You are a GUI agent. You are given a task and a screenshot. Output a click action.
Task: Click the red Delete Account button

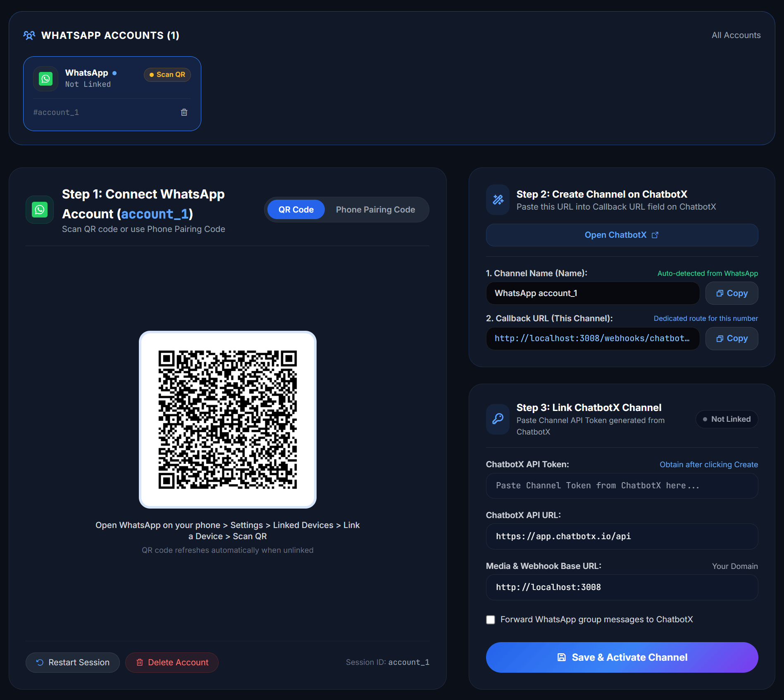(x=172, y=662)
